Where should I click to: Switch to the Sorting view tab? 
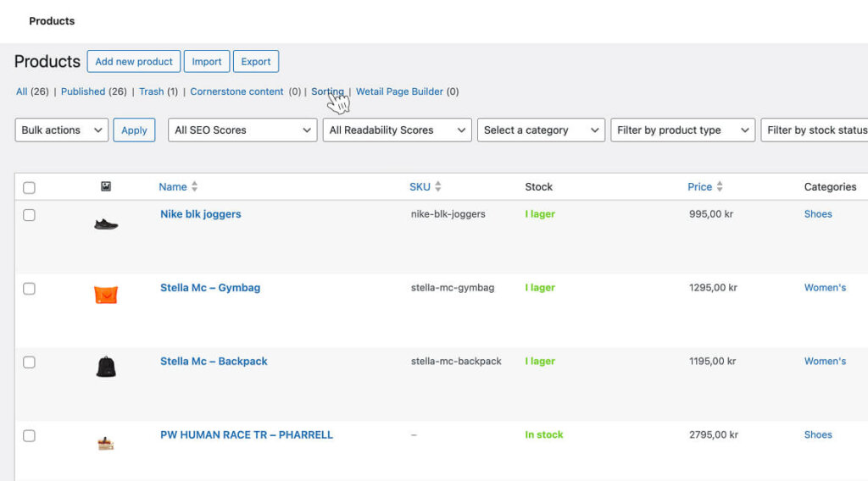coord(327,91)
